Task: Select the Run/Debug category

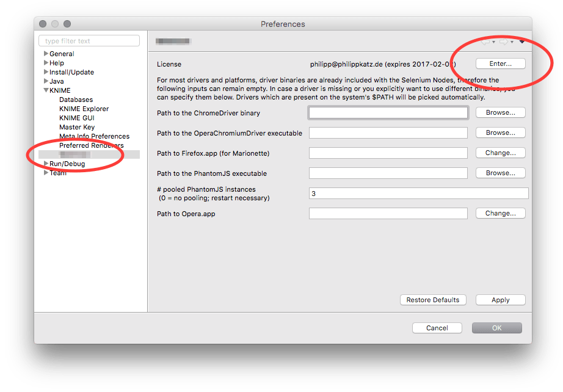Action: pyautogui.click(x=68, y=164)
